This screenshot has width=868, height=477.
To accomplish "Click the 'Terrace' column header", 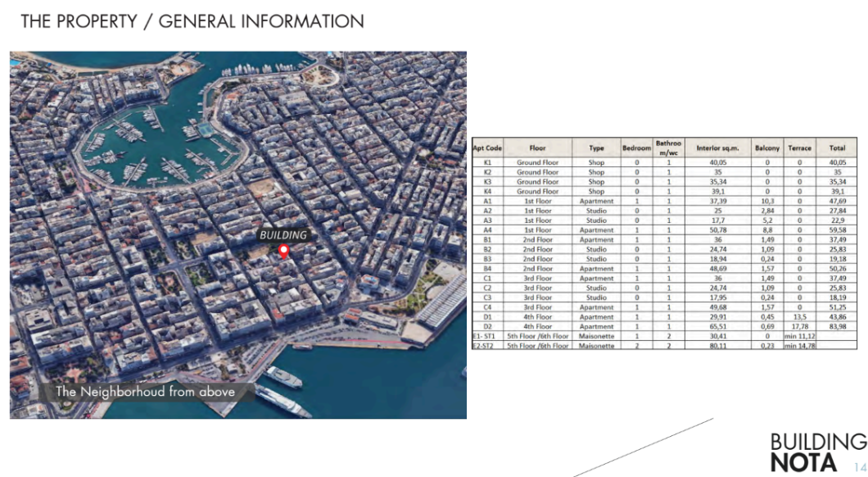I will [799, 148].
